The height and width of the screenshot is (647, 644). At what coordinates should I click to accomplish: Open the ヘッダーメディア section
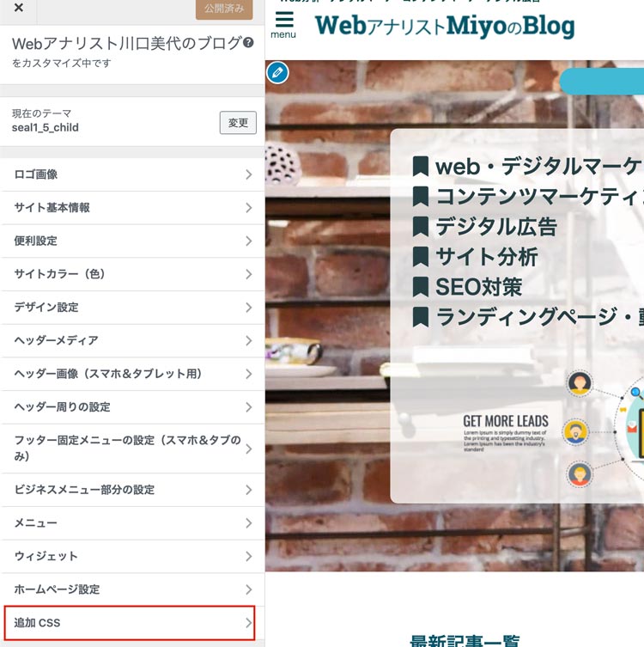132,340
